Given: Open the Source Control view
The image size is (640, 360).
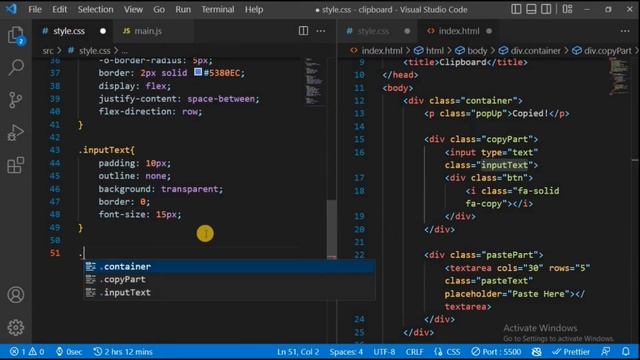Looking at the screenshot, I should click(x=16, y=100).
